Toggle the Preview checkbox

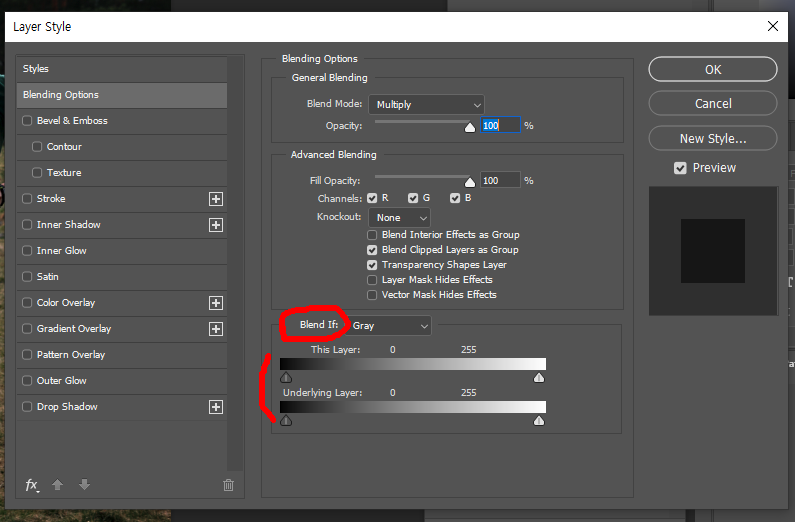coord(680,168)
